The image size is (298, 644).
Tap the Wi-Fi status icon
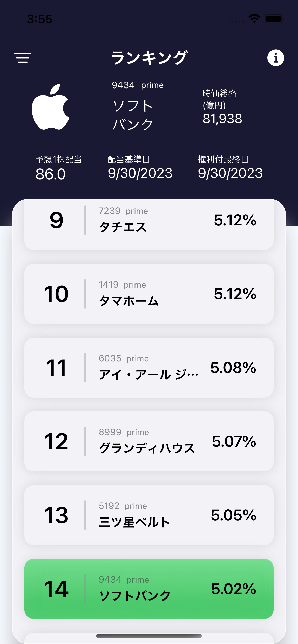coord(254,19)
